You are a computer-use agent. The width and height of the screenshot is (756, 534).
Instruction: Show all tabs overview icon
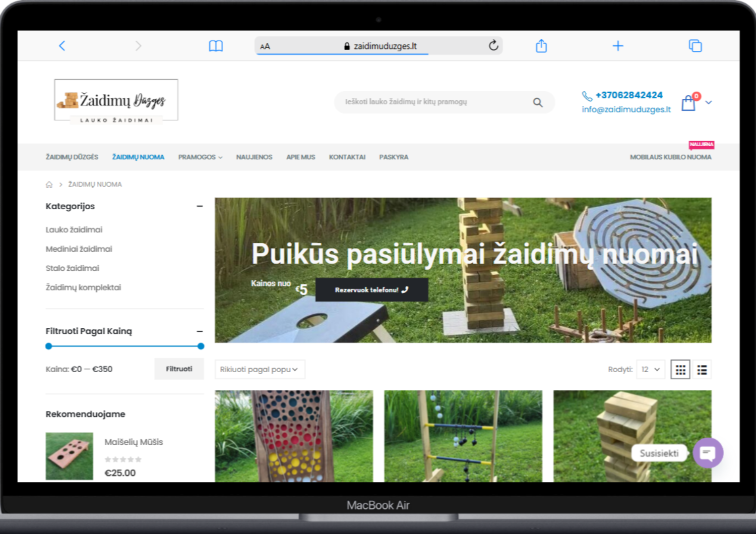tap(695, 46)
